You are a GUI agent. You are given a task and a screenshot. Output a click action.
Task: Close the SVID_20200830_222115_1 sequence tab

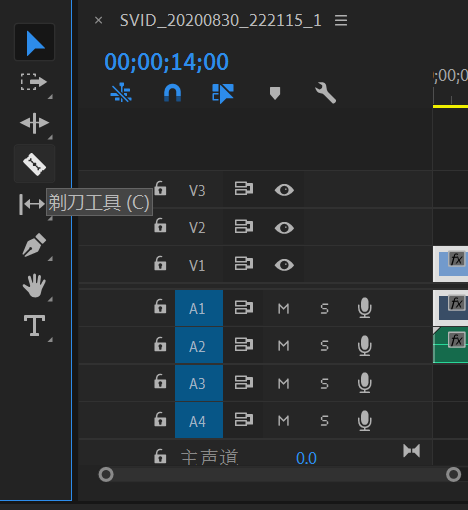click(98, 20)
